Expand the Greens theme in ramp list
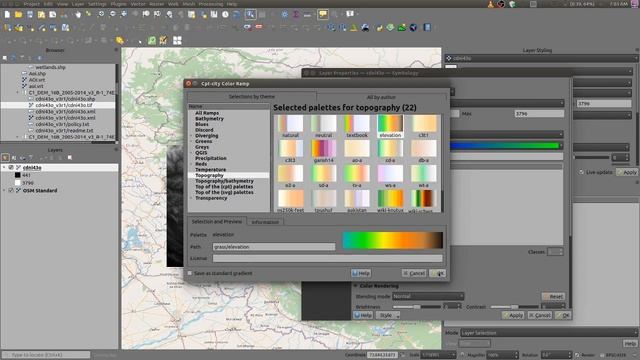The height and width of the screenshot is (360, 640). click(191, 141)
